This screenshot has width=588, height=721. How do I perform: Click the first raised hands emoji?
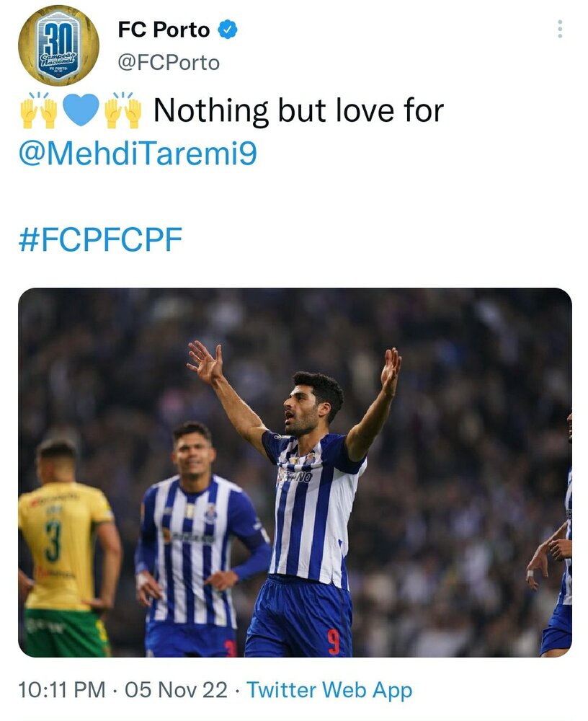coord(38,110)
